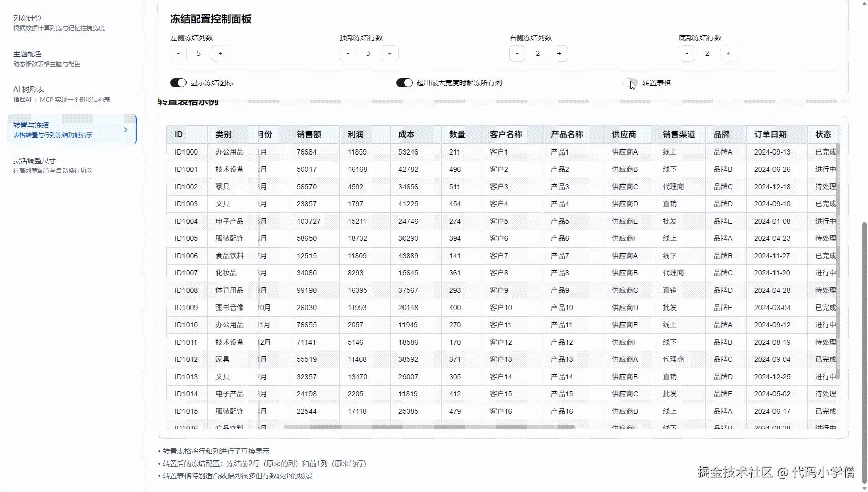The height and width of the screenshot is (492, 868).
Task: Decrease top frozen row count
Action: click(348, 53)
